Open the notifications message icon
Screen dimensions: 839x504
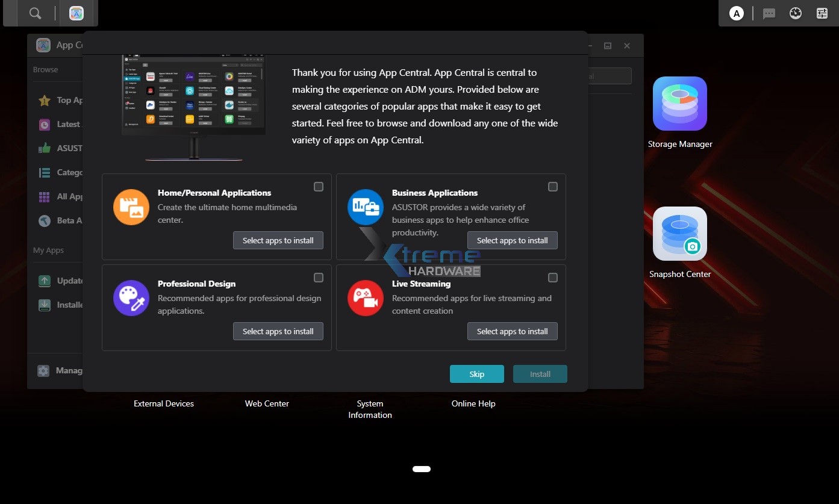tap(769, 13)
